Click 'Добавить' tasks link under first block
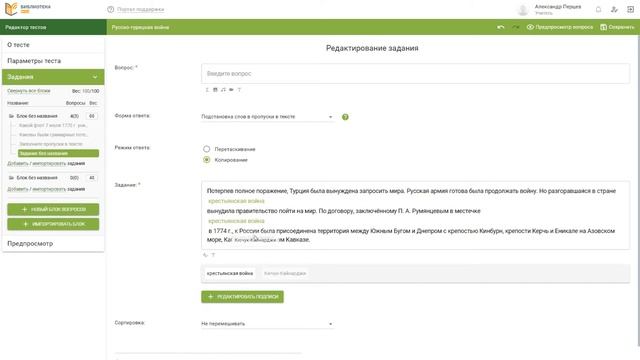The height and width of the screenshot is (360, 640). [18, 163]
